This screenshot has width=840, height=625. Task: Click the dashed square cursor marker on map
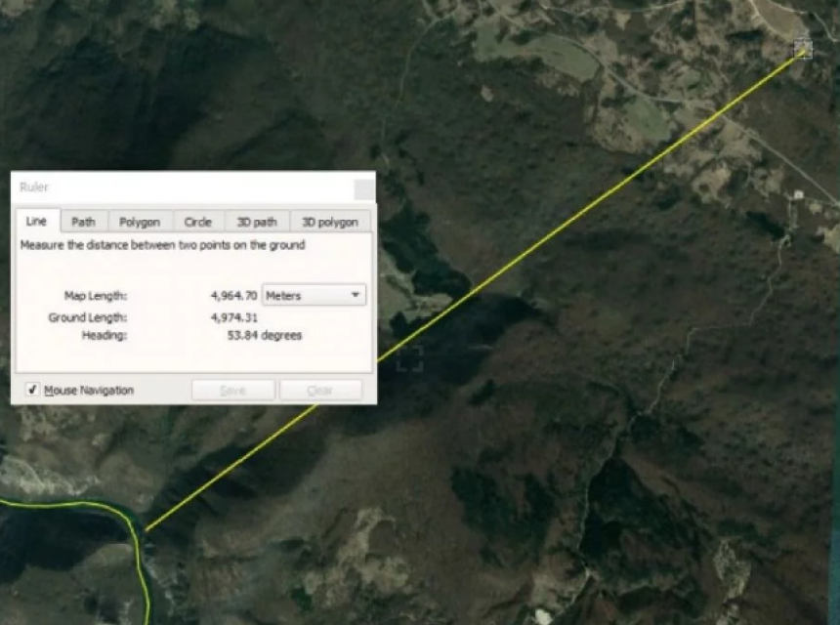point(409,357)
